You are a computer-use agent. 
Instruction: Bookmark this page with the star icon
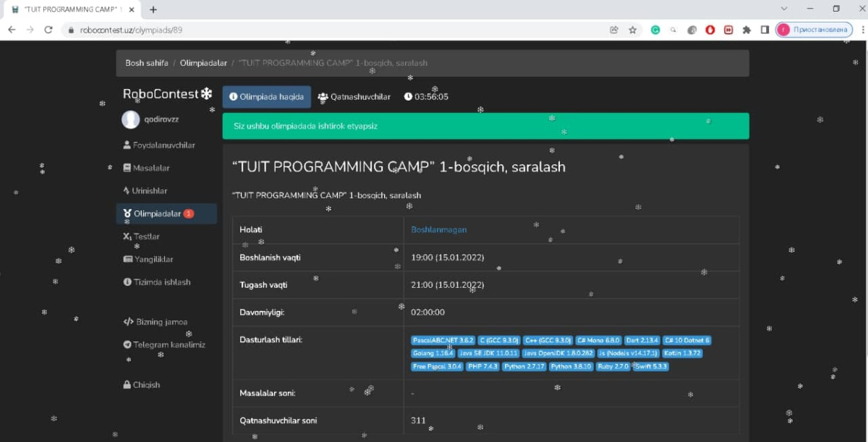tap(632, 30)
